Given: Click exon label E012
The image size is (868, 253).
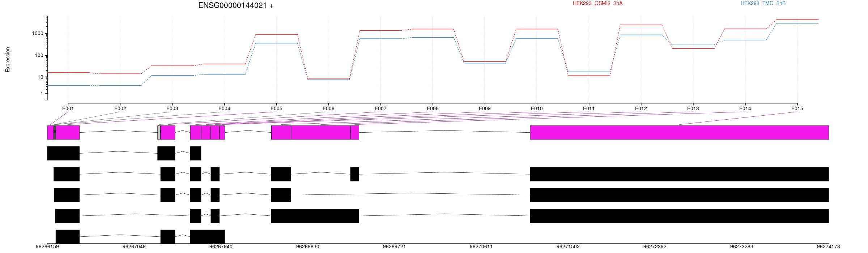Looking at the screenshot, I should (x=641, y=108).
